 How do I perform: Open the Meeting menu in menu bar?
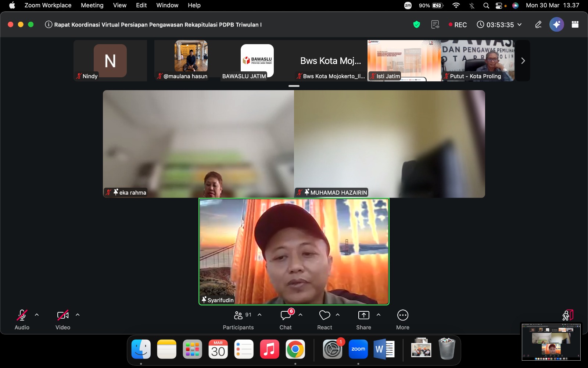pos(92,5)
